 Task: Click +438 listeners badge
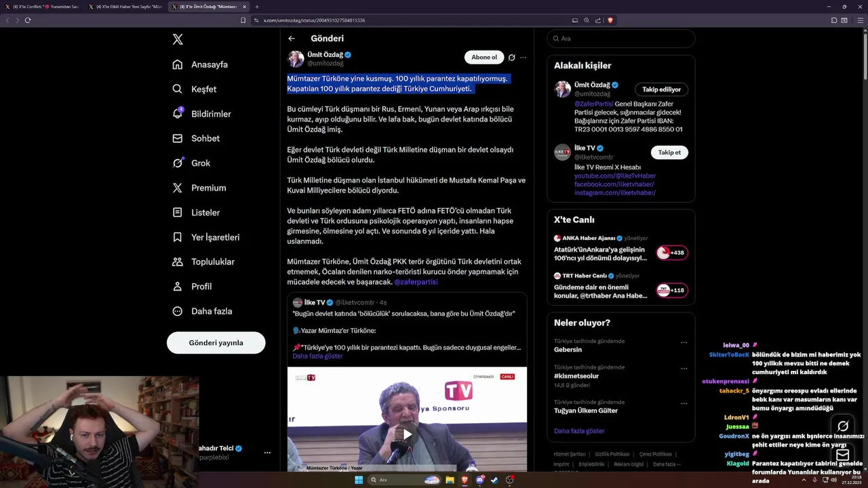click(672, 253)
